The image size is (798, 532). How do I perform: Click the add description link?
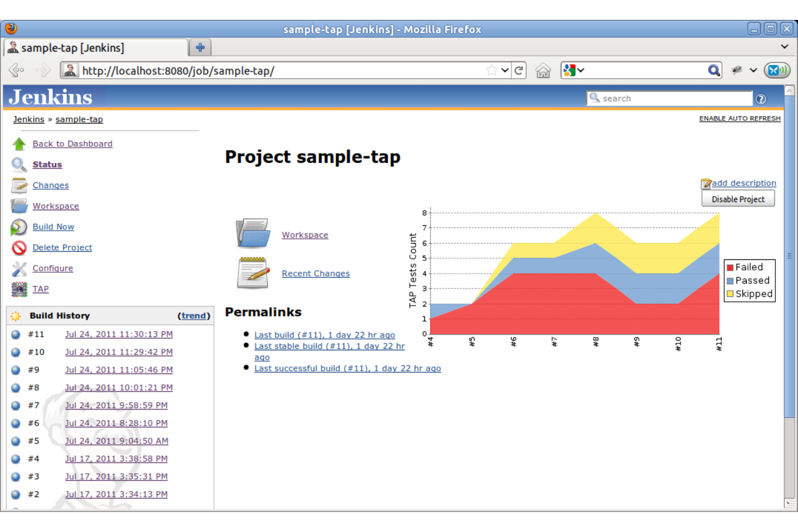coord(744,183)
